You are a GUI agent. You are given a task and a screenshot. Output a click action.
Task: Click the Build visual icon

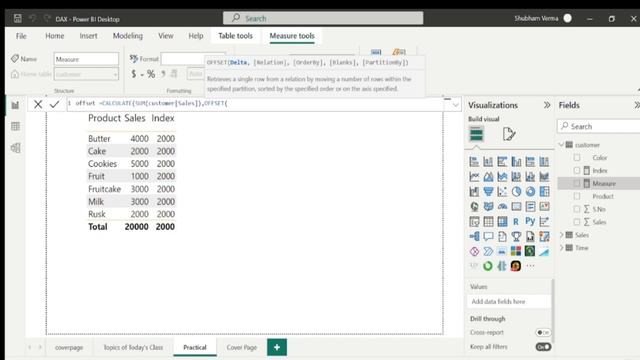coord(476,134)
